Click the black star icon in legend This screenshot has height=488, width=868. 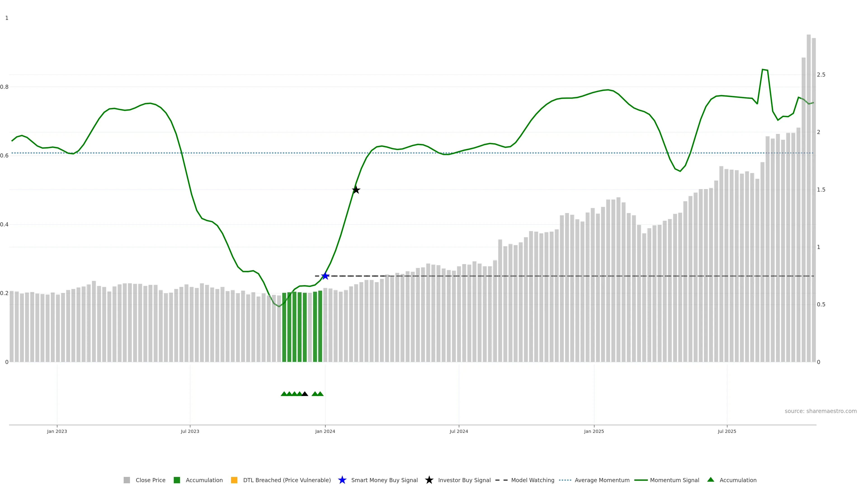coord(429,480)
